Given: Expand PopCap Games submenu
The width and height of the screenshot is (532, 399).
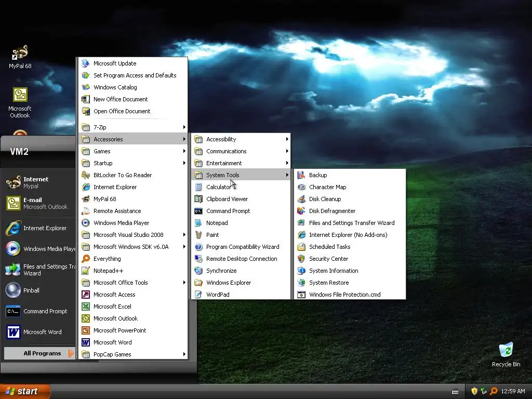Looking at the screenshot, I should point(133,354).
